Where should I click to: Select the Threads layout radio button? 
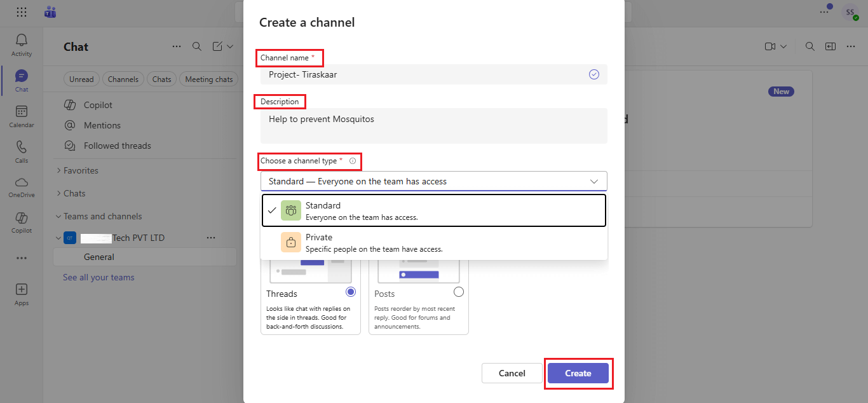pos(351,292)
